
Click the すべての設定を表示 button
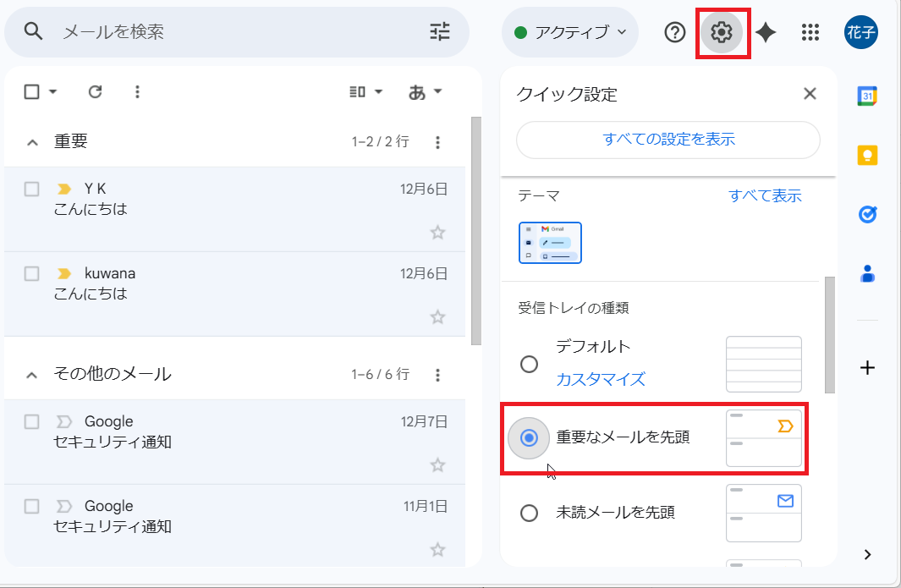point(668,140)
